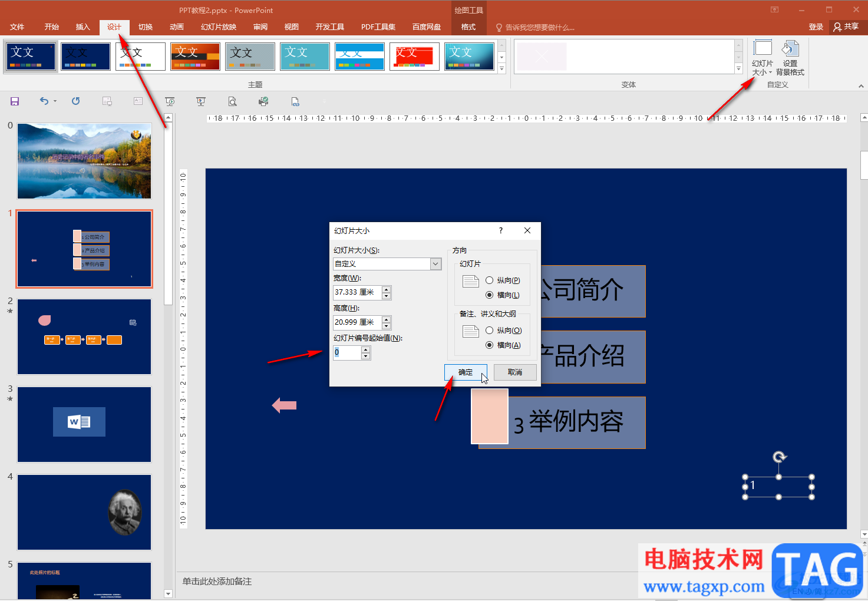
Task: Click the lightbulb Tell Me search box
Action: 535,27
